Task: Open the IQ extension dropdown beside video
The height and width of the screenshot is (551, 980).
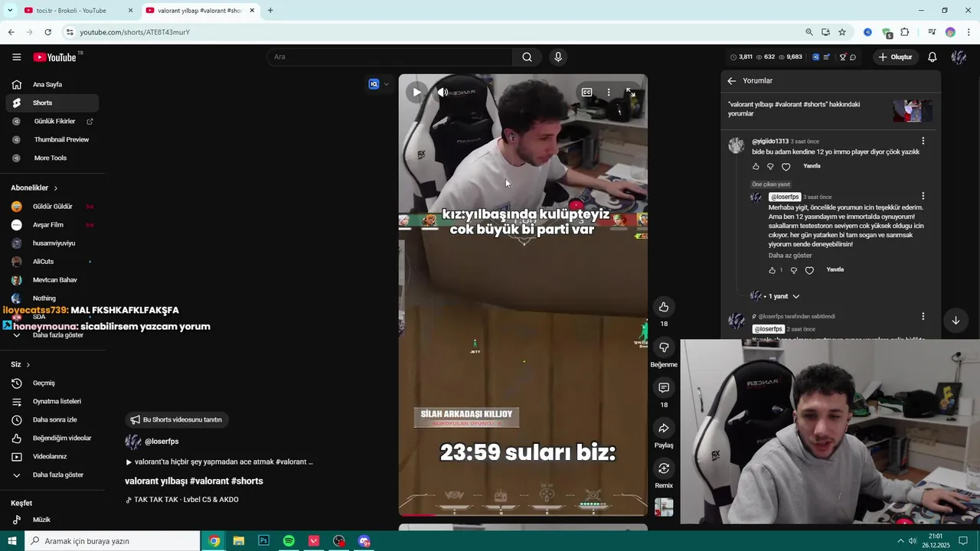Action: tap(379, 84)
